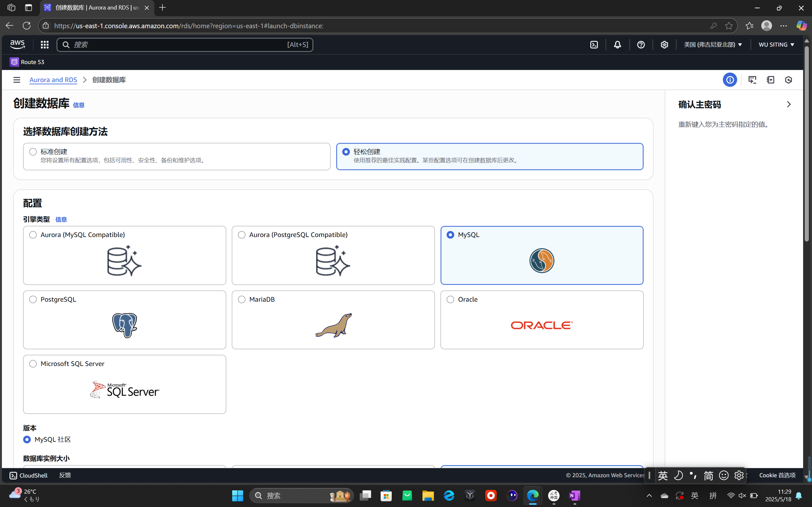Open the Route 53 favorite service icon
Image resolution: width=812 pixels, height=507 pixels.
pyautogui.click(x=14, y=62)
